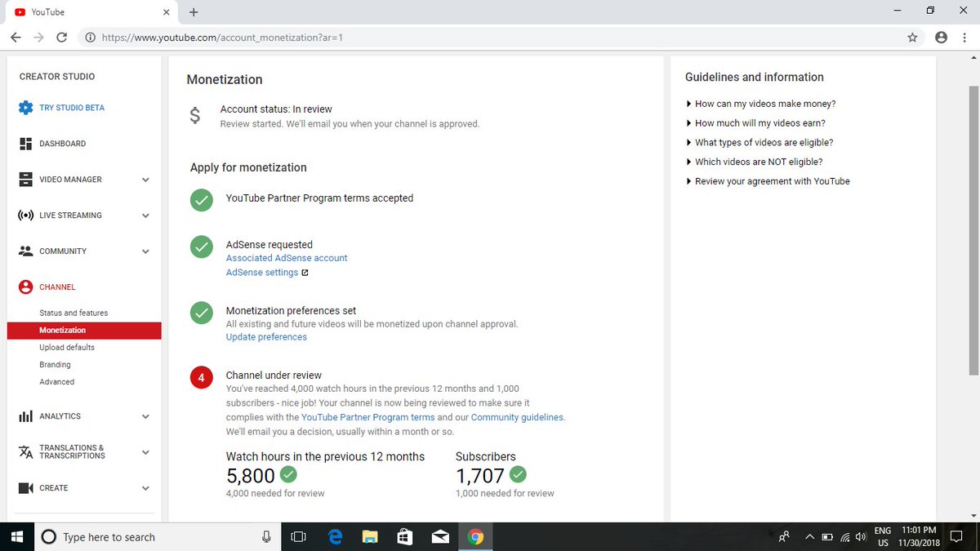This screenshot has width=980, height=551.
Task: Reload the page
Action: click(62, 38)
